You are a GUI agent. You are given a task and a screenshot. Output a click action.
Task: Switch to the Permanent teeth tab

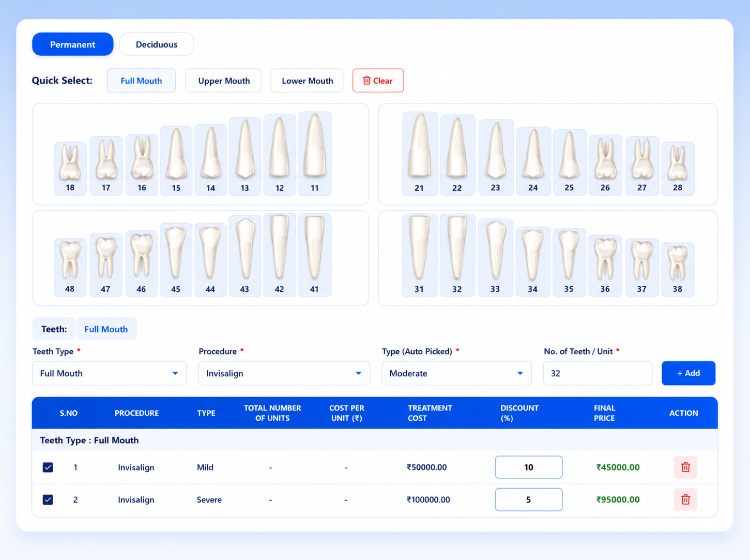73,44
